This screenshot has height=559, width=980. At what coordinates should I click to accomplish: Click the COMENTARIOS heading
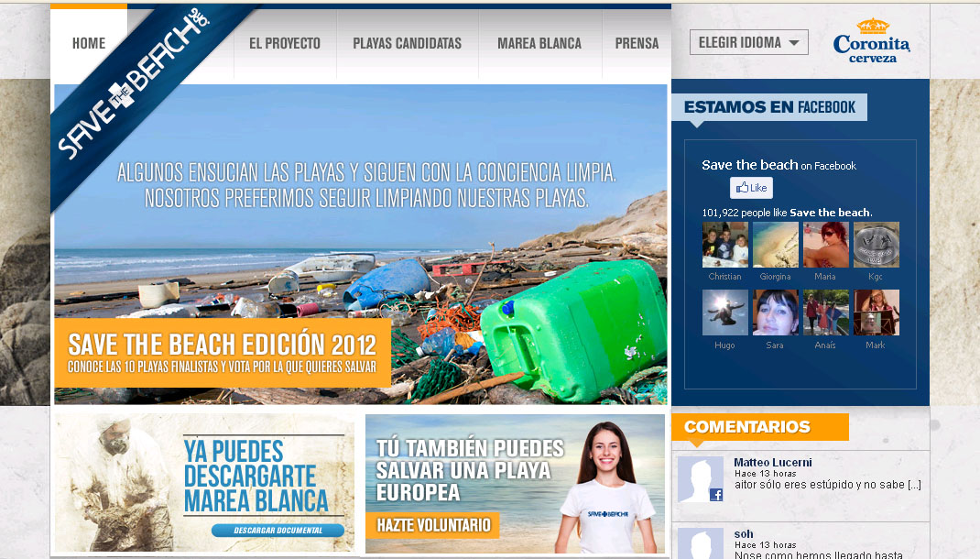point(760,427)
